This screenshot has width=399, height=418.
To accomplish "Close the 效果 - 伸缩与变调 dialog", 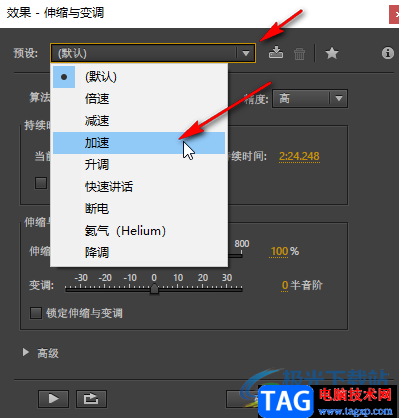I will 395,14.
